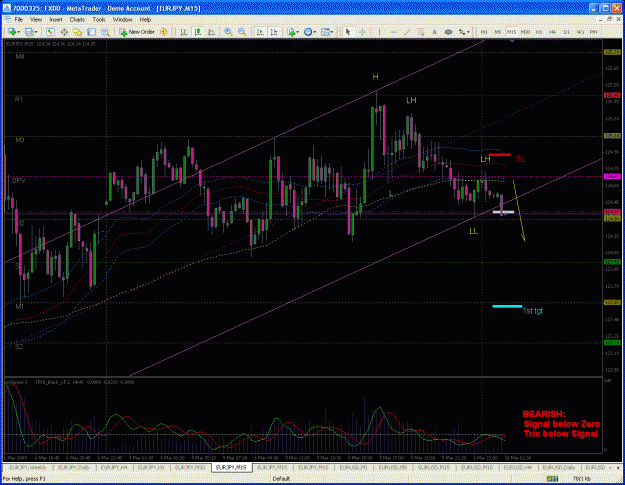Open the Indicators list icon

[291, 32]
